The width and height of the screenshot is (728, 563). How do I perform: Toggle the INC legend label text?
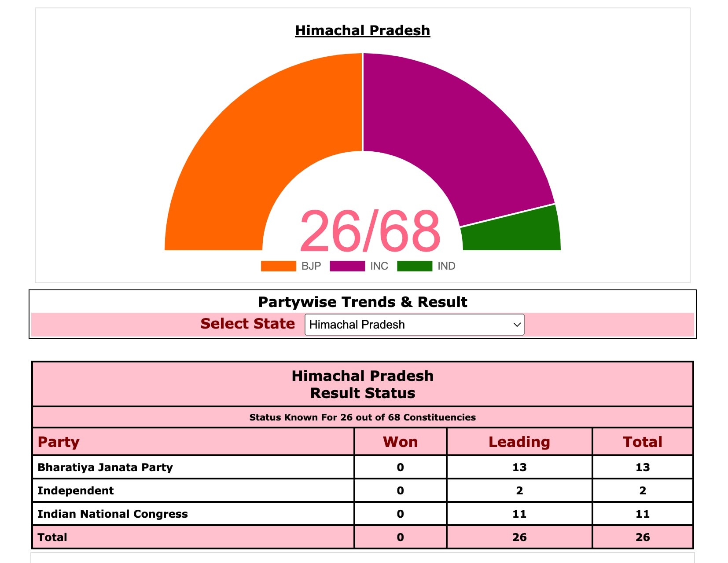coord(379,266)
